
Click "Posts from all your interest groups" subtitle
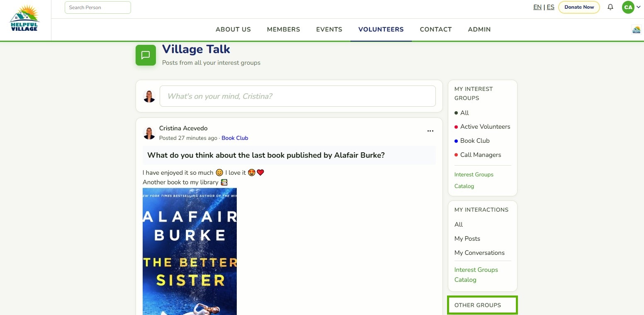click(x=211, y=63)
